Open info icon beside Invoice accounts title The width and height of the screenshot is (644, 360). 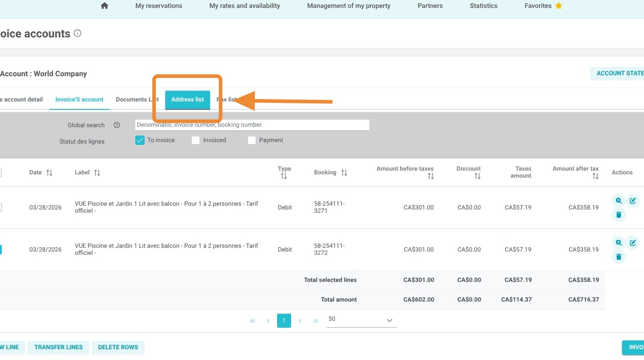click(x=78, y=33)
